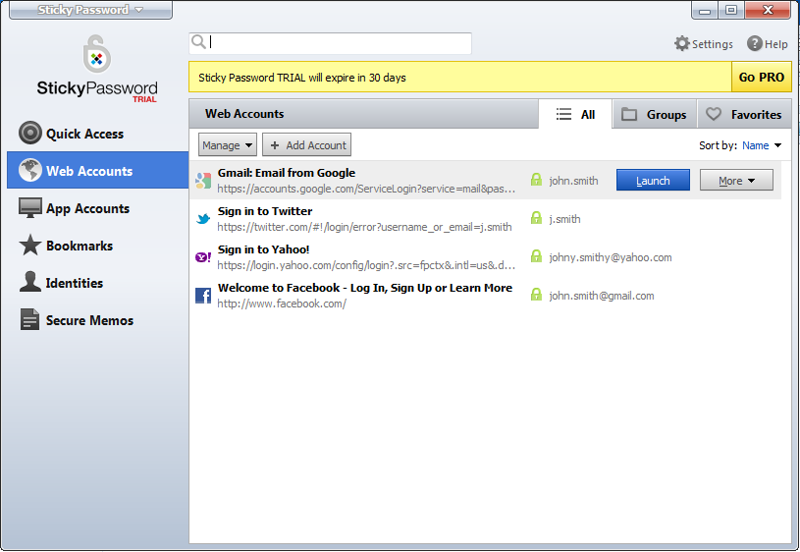Click the document icon for Secure Memos
The height and width of the screenshot is (552, 800).
pos(30,319)
